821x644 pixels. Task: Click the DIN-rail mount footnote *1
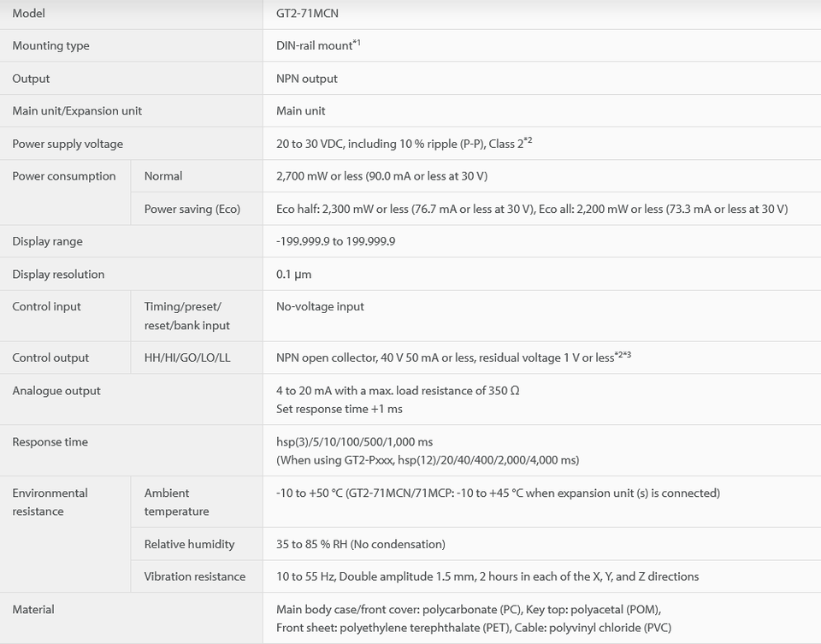(357, 43)
